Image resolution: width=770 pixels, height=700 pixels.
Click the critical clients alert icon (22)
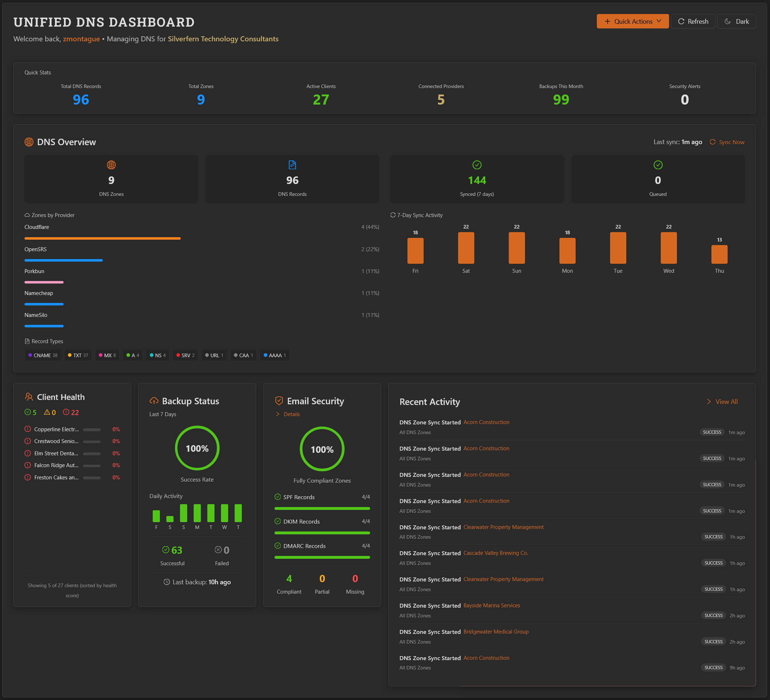click(66, 412)
